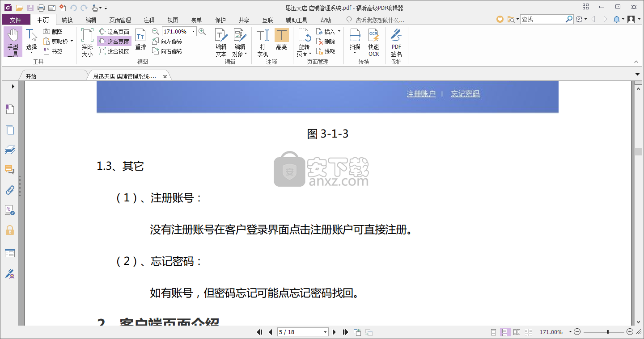Open the ribbon zoom percentage dropdown
The height and width of the screenshot is (339, 644).
tap(194, 31)
